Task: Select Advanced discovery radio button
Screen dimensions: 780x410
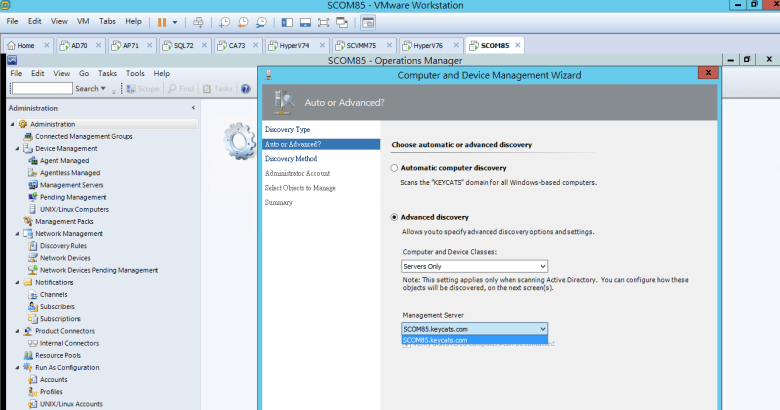Action: (394, 217)
